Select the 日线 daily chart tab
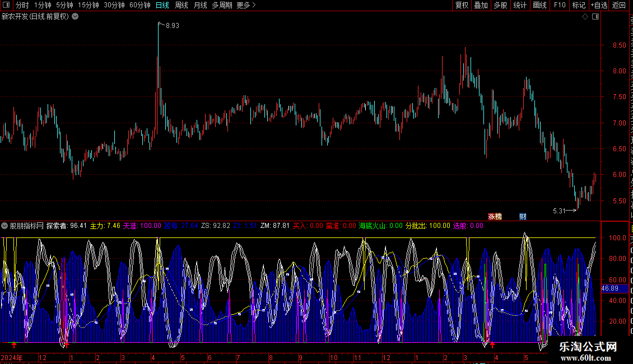633x364 pixels. (x=162, y=5)
